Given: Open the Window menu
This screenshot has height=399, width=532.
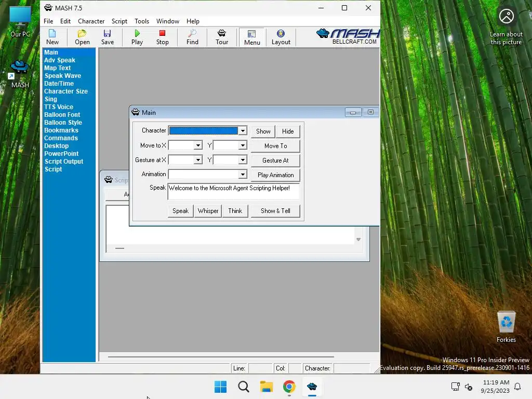Looking at the screenshot, I should point(168,21).
